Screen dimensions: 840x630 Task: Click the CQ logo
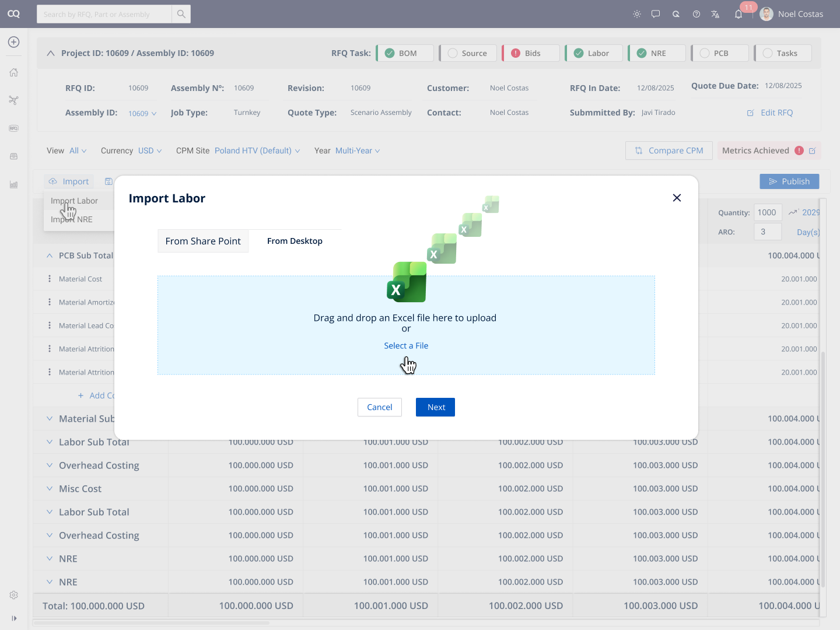(13, 14)
